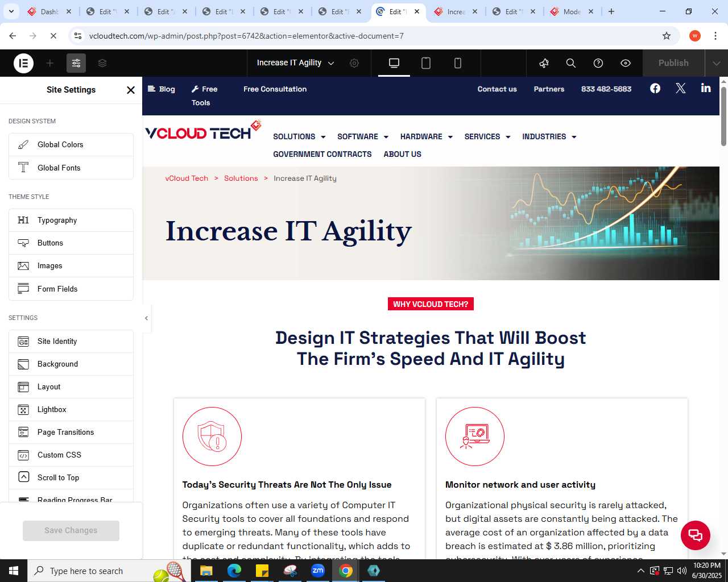Screen dimensions: 728x582
Task: Click the Publish button
Action: coord(673,63)
